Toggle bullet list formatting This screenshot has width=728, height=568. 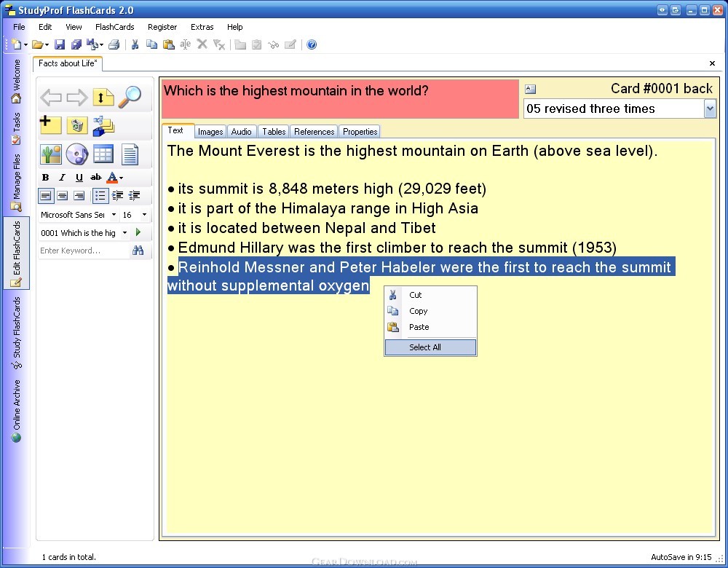tap(100, 196)
